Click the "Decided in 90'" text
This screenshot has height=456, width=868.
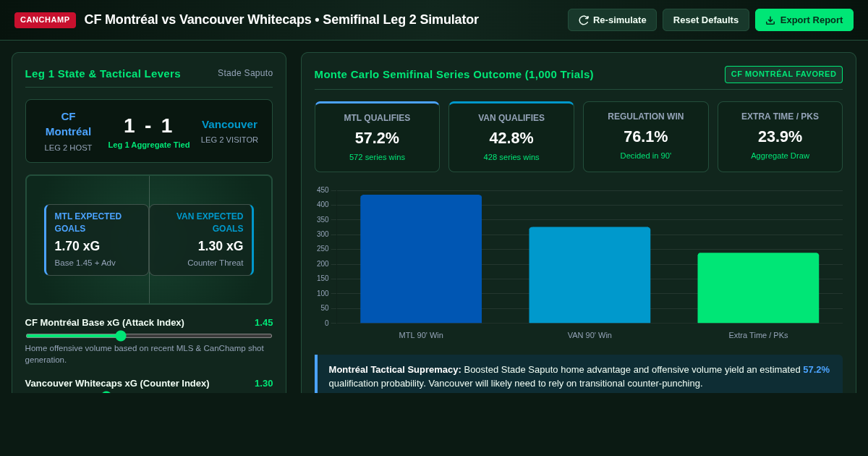(x=646, y=156)
